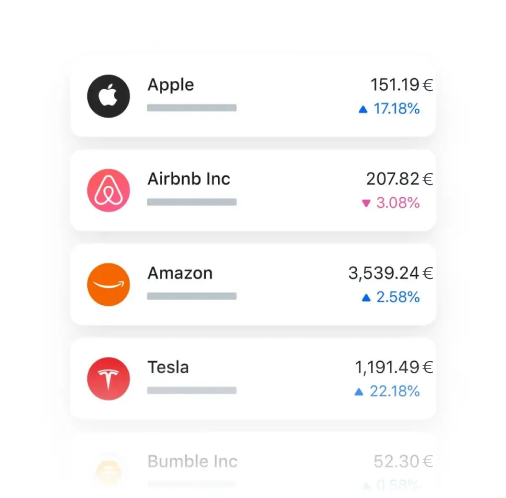The image size is (506, 498).
Task: Click the Apple price 151.19 €
Action: point(402,85)
